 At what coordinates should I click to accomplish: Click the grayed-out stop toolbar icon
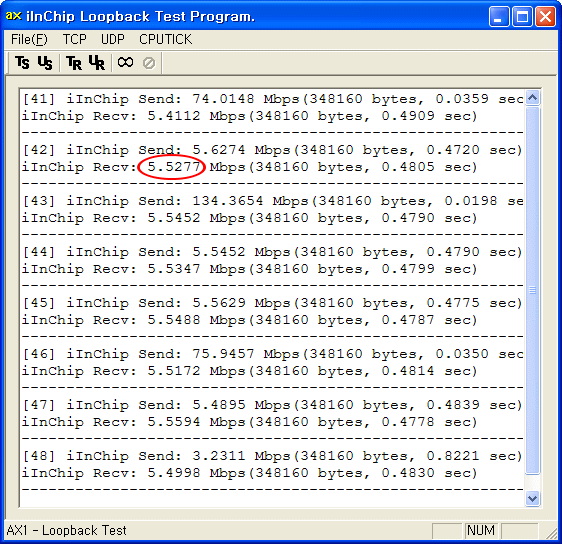149,63
